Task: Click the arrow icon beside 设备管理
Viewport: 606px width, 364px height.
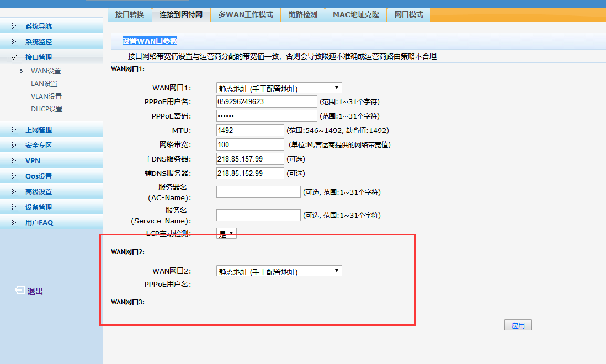Action: pyautogui.click(x=14, y=207)
